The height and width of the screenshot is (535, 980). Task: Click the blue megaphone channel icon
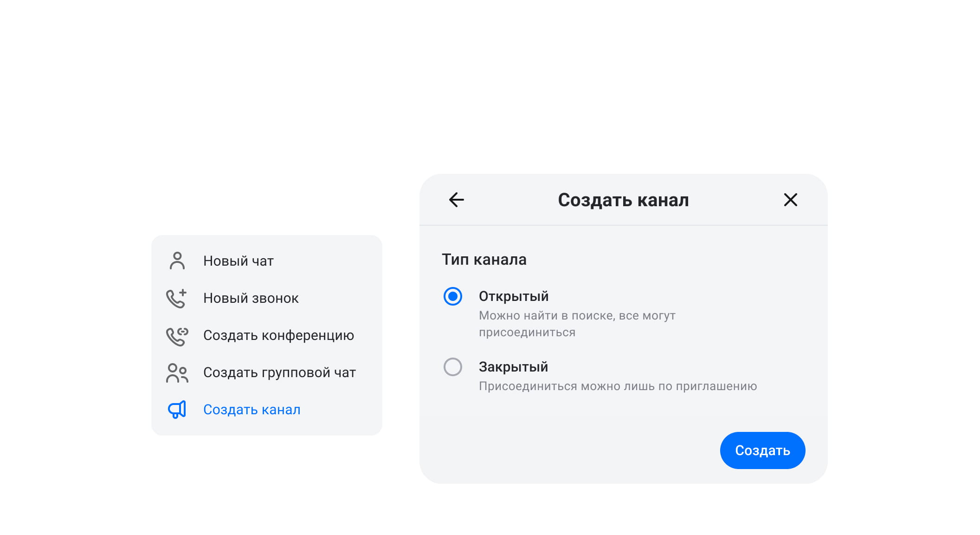pos(177,410)
